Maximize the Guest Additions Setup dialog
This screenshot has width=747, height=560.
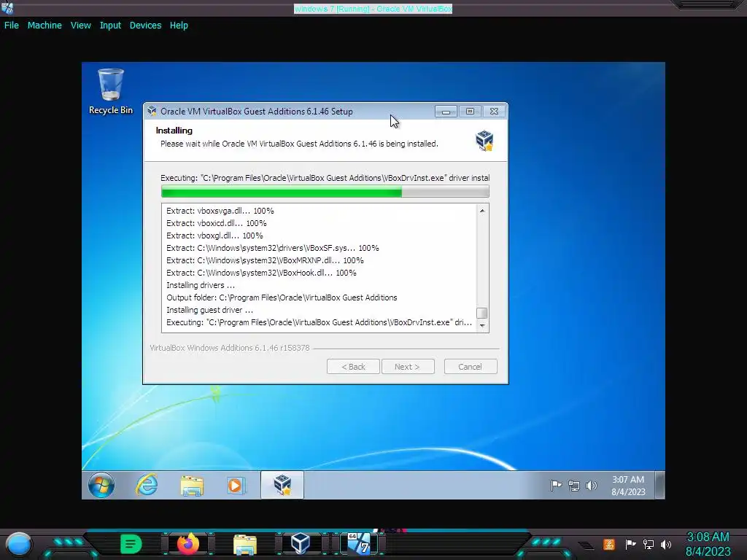[x=470, y=112]
